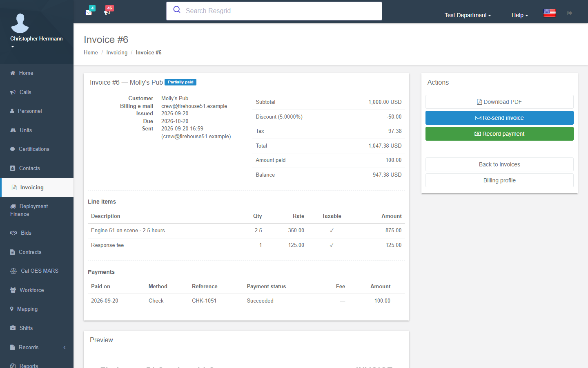The image size is (588, 368).
Task: Go to the Home breadcrumb link
Action: click(91, 53)
